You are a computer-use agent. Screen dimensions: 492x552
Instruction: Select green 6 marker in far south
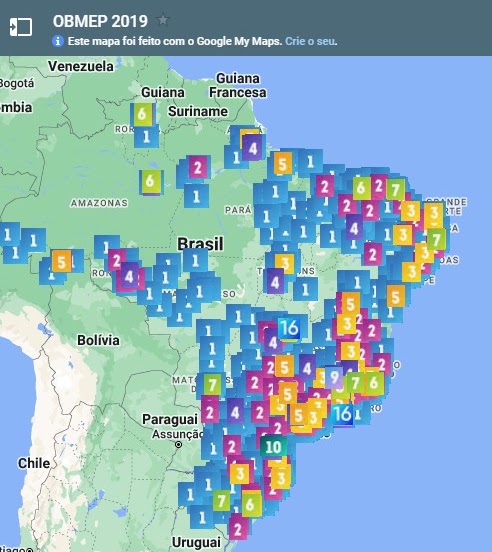point(251,504)
